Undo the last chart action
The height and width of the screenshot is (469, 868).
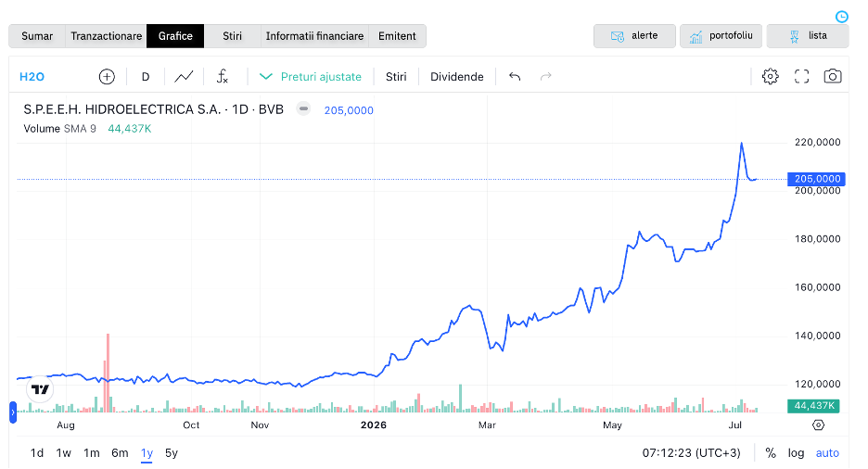pyautogui.click(x=515, y=76)
